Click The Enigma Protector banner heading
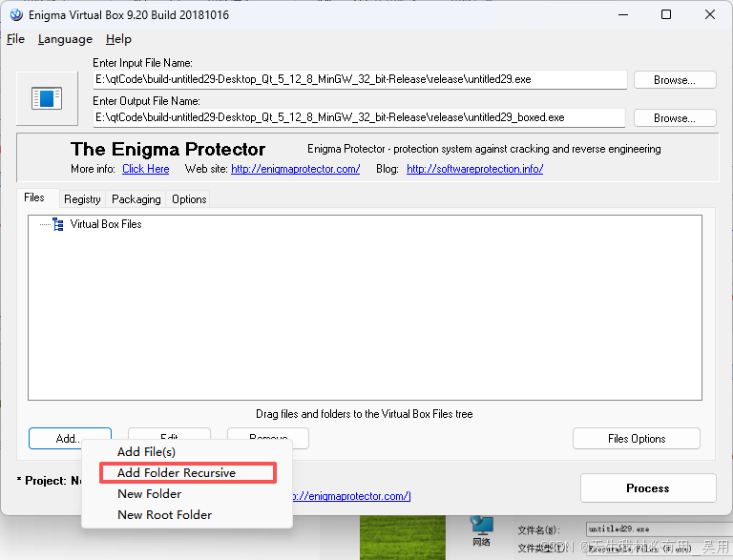The image size is (733, 560). 168,149
